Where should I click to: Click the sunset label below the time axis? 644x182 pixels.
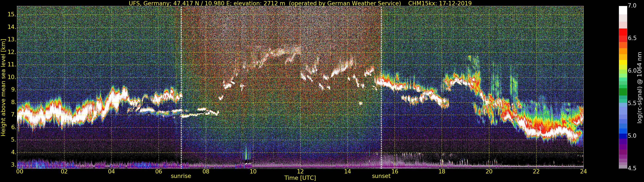pyautogui.click(x=381, y=176)
